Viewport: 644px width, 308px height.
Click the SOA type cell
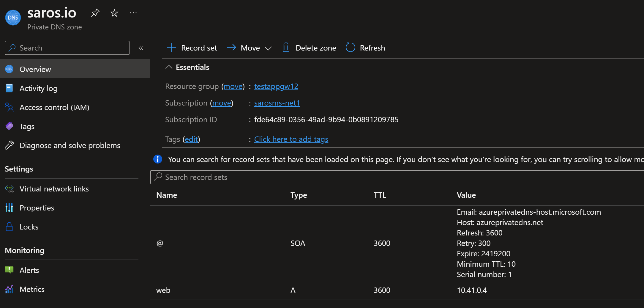[298, 243]
